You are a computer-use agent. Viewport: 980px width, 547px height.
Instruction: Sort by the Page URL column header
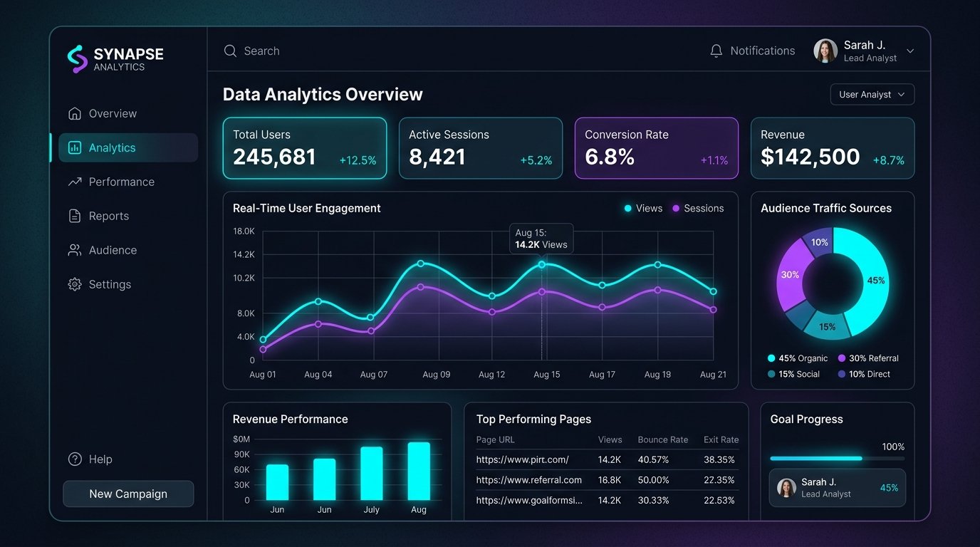pos(495,439)
